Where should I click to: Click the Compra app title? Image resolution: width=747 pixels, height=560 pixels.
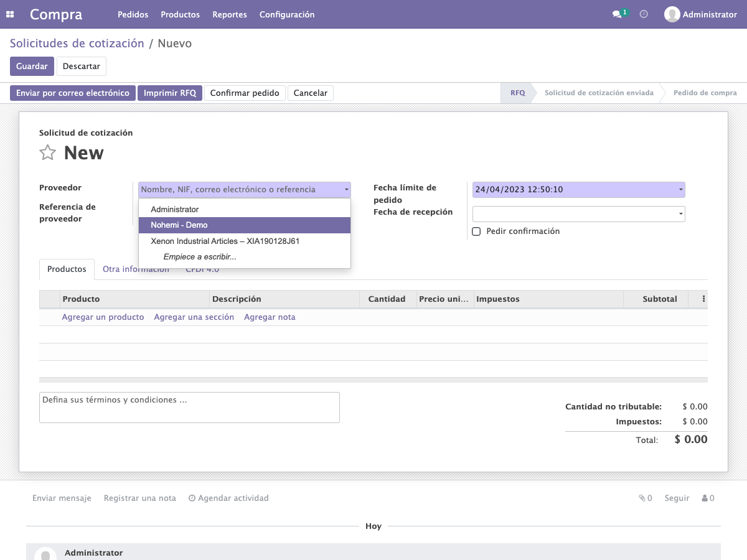tap(56, 14)
